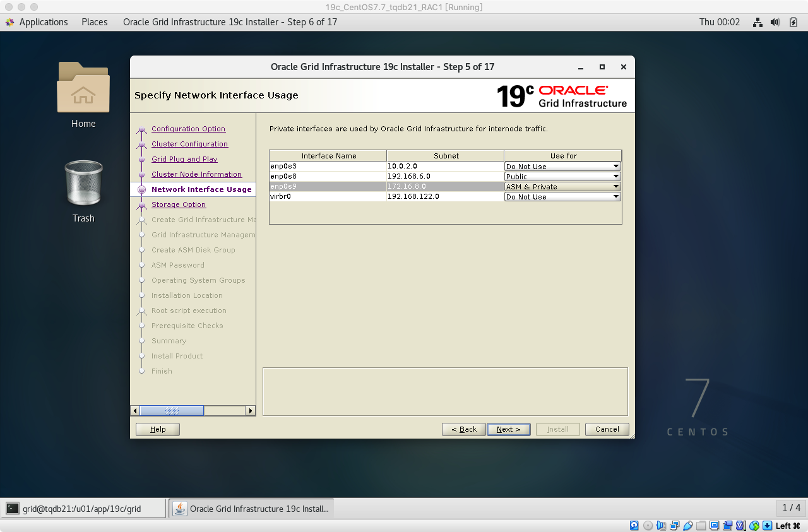Open Use for dropdown for virbr0
The height and width of the screenshot is (532, 808).
click(x=562, y=197)
